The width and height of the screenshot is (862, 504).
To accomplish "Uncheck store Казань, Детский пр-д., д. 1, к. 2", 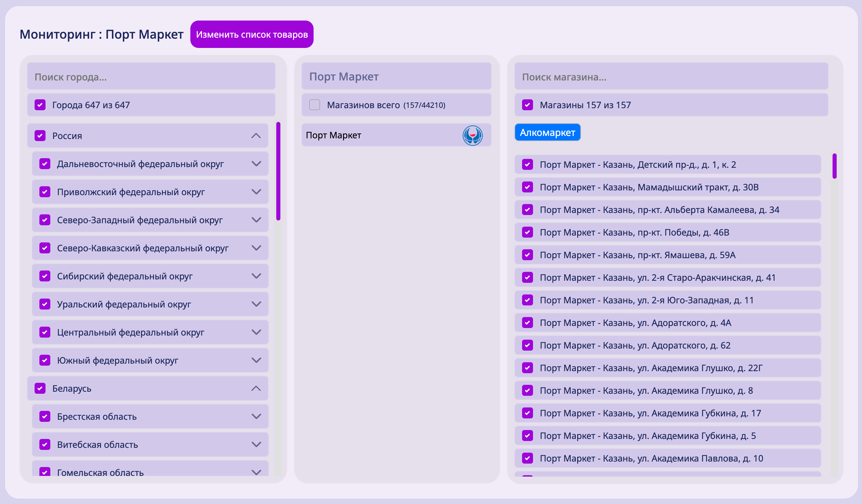I will [x=528, y=164].
